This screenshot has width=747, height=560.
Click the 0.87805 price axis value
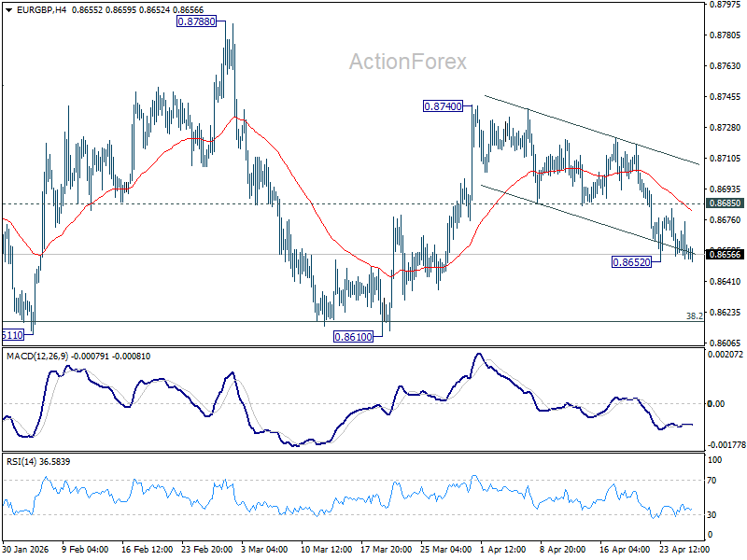pos(726,35)
